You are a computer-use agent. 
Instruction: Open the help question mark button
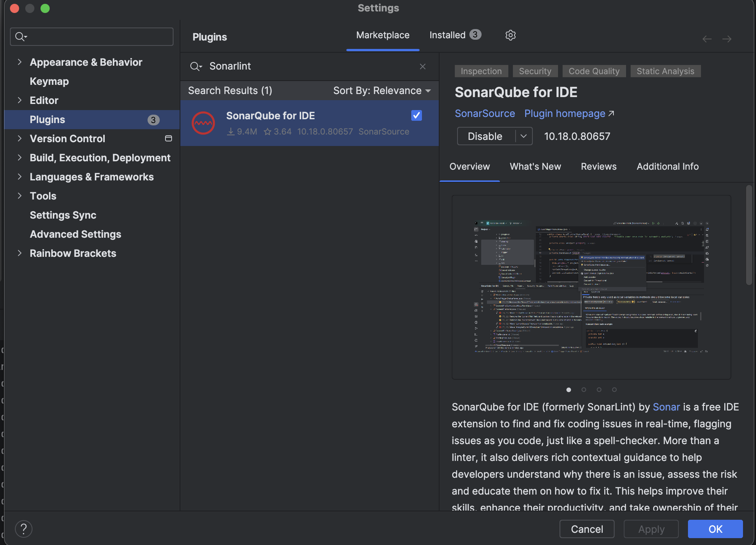pos(24,529)
